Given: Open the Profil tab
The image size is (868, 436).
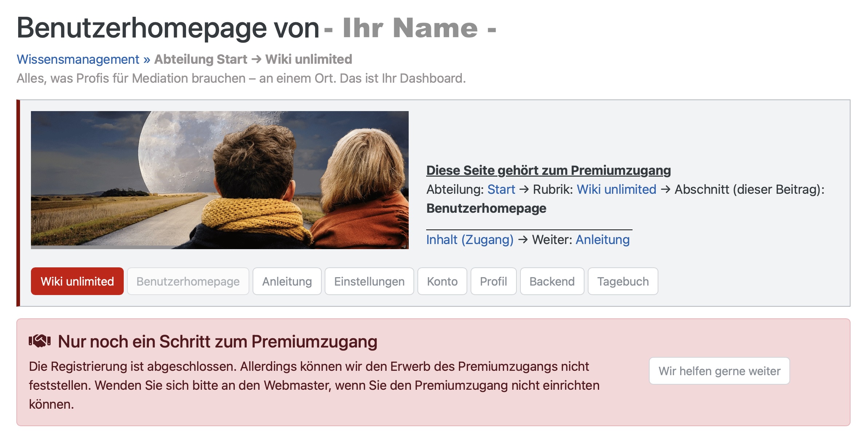Looking at the screenshot, I should pyautogui.click(x=494, y=281).
